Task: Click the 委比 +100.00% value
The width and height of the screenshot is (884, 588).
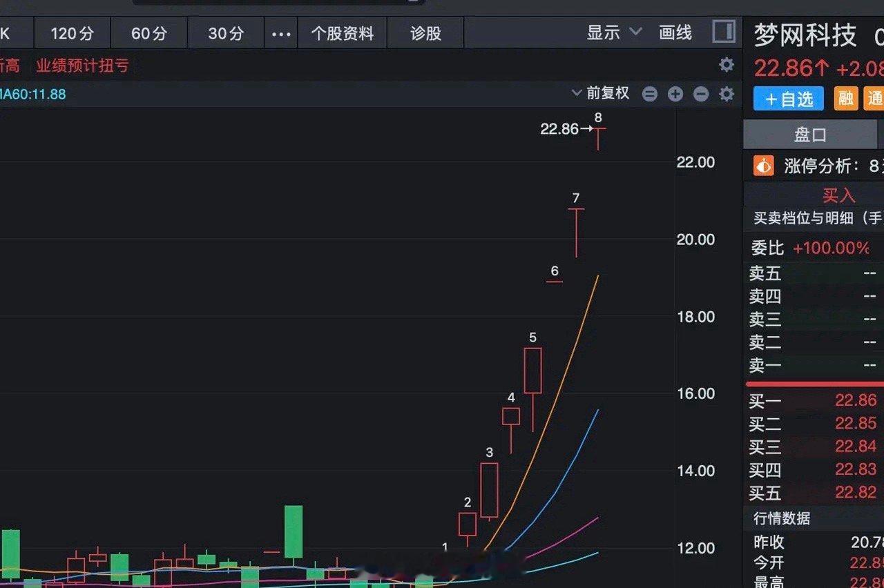Action: point(831,248)
